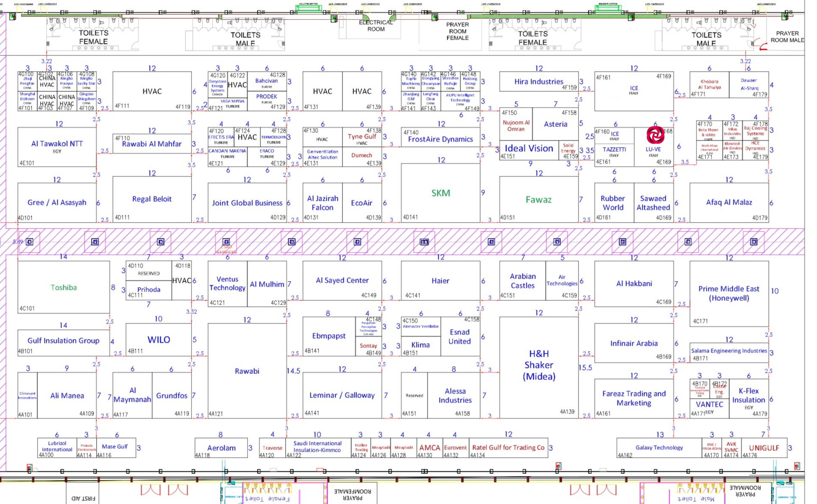Screen dimensions: 817x504
Task: Click the Dawaer Al-Sharq booth label
Action: pos(749,84)
